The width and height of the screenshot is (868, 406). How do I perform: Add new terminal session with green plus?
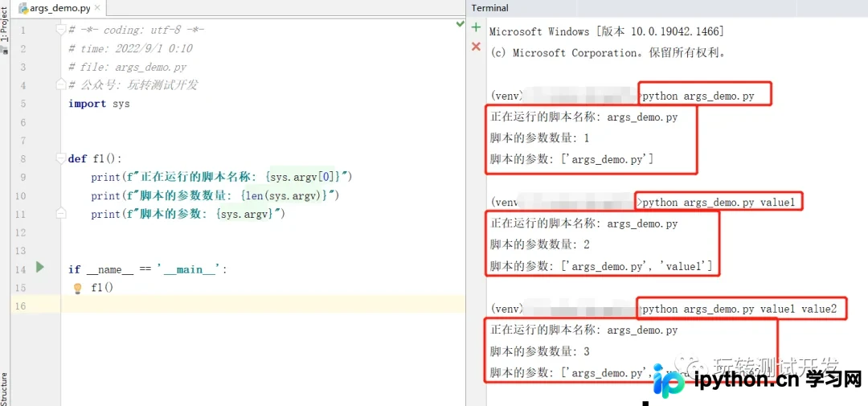pyautogui.click(x=476, y=27)
